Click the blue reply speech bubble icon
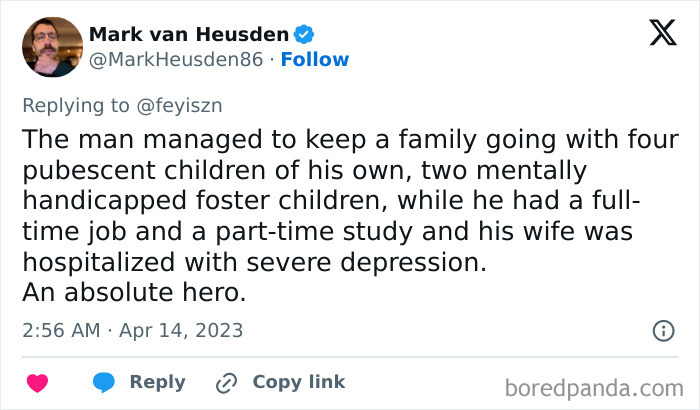The width and height of the screenshot is (700, 410). [x=104, y=382]
